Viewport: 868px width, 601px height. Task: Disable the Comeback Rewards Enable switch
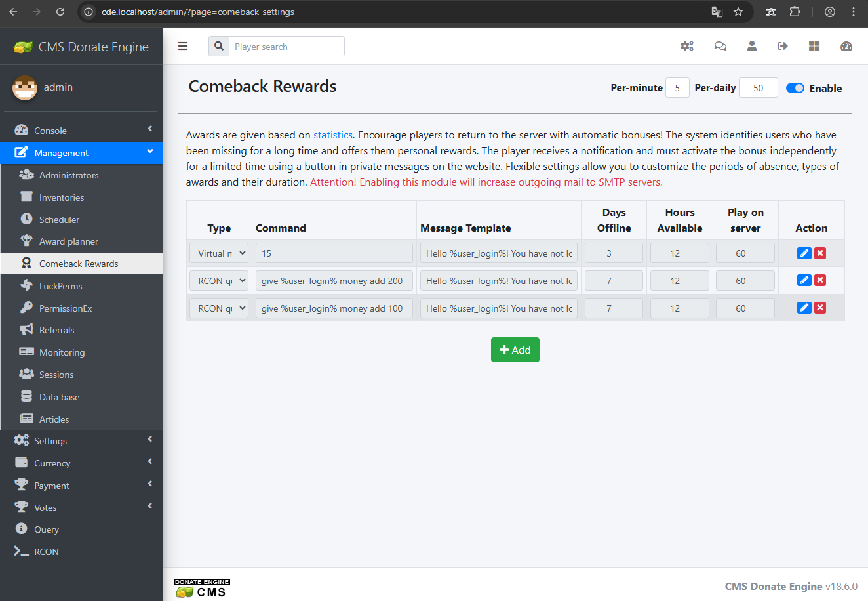pyautogui.click(x=795, y=88)
